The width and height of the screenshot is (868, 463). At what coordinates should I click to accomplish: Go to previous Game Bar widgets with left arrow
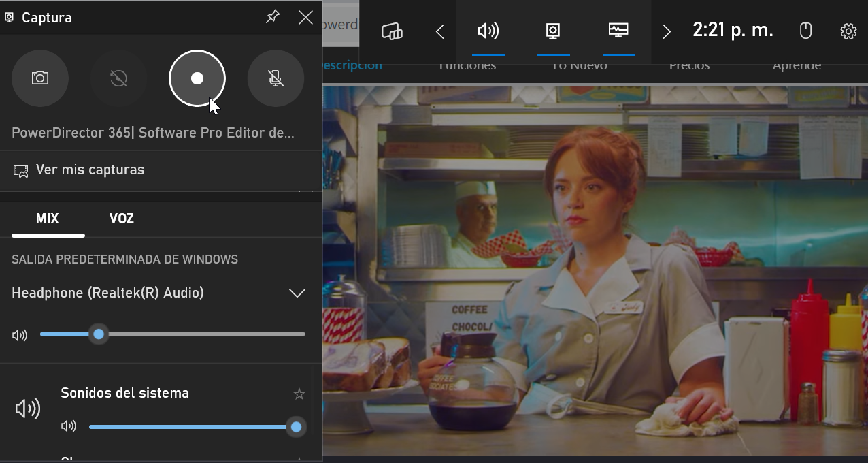tap(440, 31)
